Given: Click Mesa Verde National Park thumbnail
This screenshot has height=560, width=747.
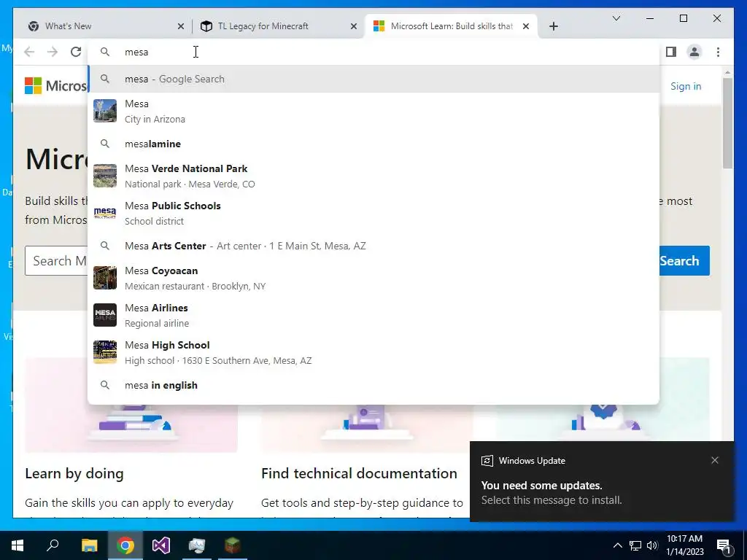Looking at the screenshot, I should pos(105,176).
